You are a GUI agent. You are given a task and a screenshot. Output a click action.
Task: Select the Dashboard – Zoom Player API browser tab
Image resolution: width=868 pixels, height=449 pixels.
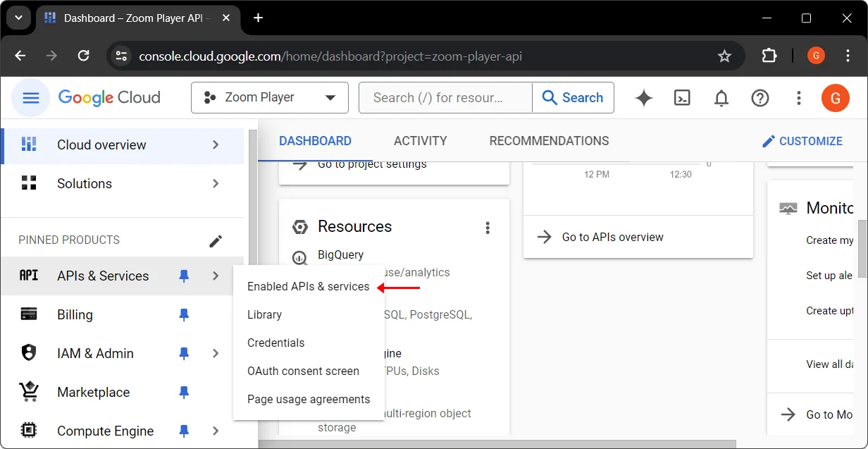[x=138, y=18]
